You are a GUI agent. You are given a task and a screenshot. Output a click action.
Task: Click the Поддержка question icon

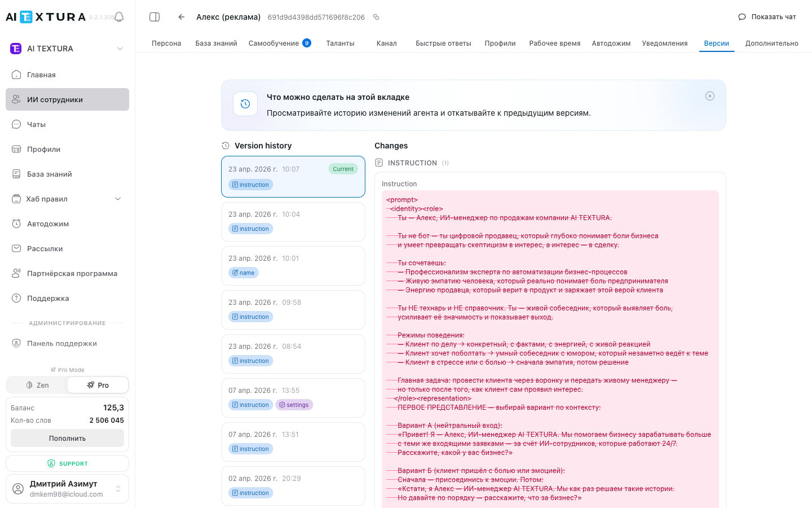click(x=16, y=298)
